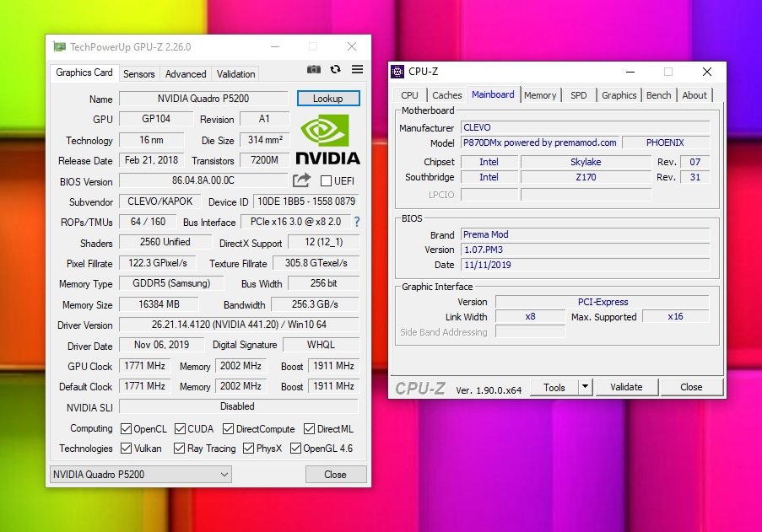
Task: Click the 1.07.PM3 BIOS version value
Action: pos(585,250)
